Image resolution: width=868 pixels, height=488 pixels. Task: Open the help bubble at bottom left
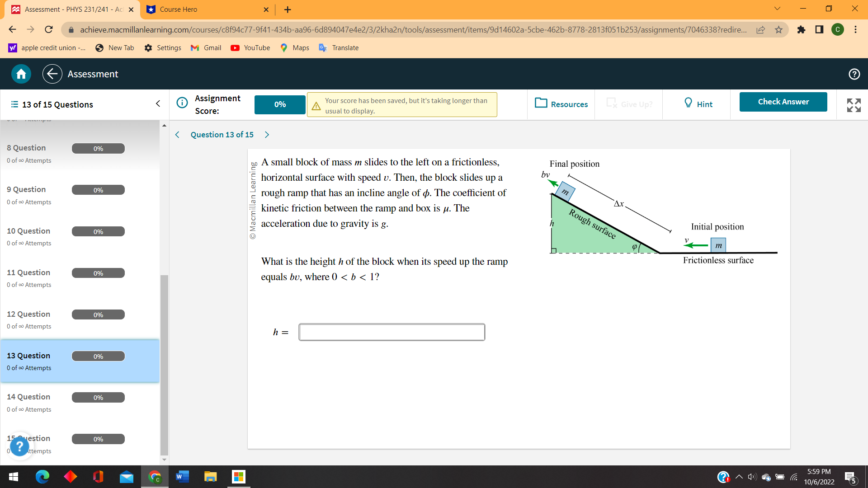(19, 446)
